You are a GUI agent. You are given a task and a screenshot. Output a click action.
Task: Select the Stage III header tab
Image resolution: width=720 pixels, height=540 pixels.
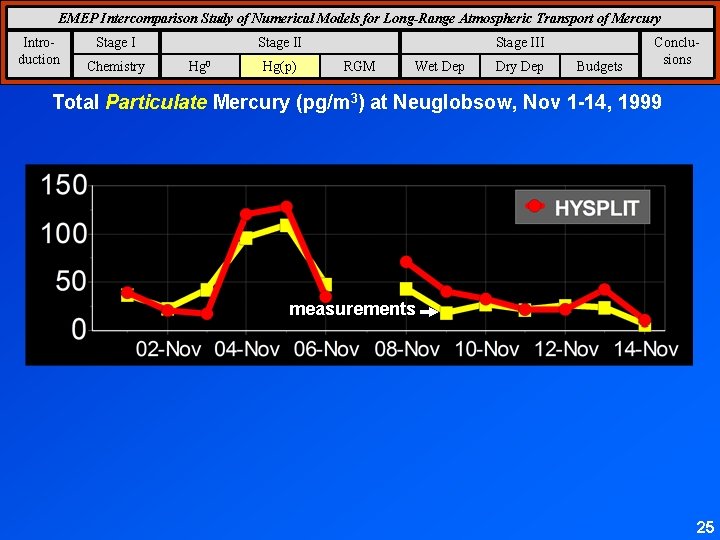pos(520,42)
